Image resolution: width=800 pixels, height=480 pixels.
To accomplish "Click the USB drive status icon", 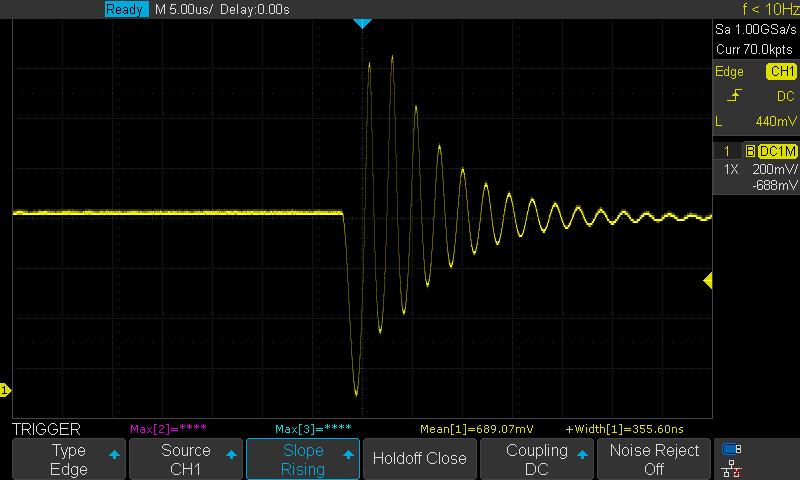I will 732,449.
